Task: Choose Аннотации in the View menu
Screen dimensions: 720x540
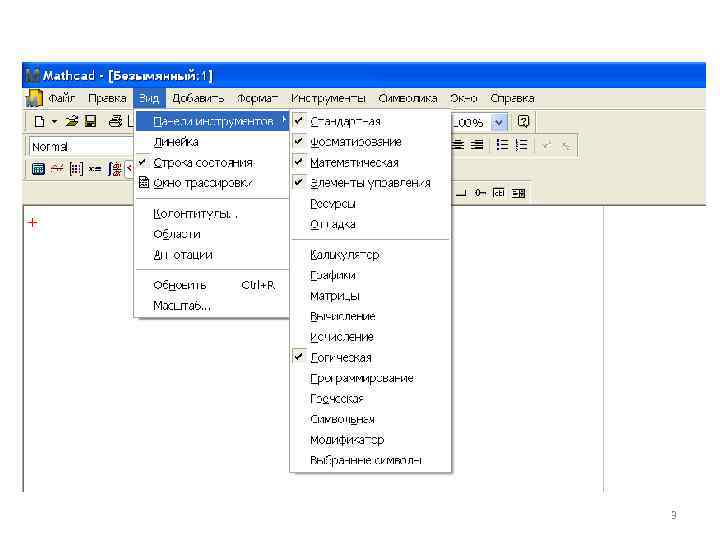Action: click(212, 254)
